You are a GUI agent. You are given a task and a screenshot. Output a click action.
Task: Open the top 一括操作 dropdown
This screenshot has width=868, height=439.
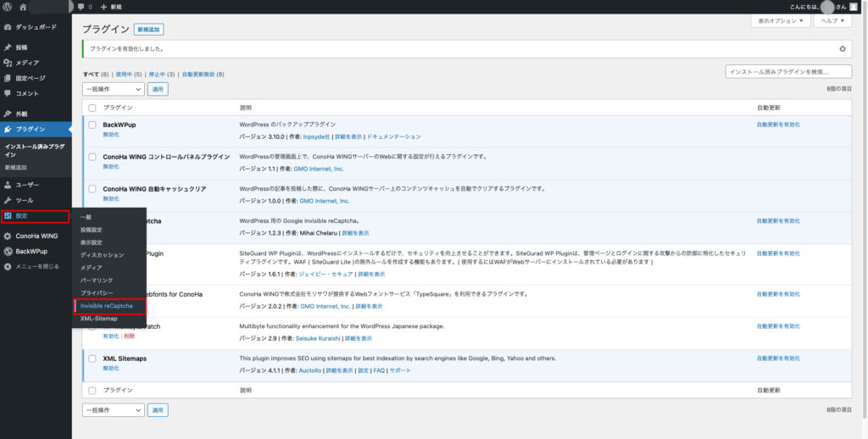coord(114,89)
